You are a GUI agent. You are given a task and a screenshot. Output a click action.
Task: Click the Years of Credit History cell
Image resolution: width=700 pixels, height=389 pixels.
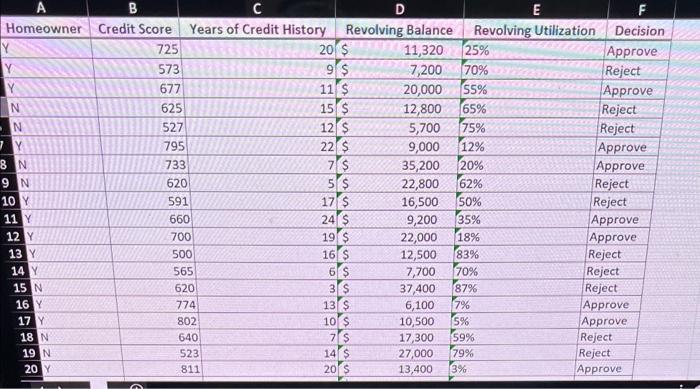coord(258,29)
